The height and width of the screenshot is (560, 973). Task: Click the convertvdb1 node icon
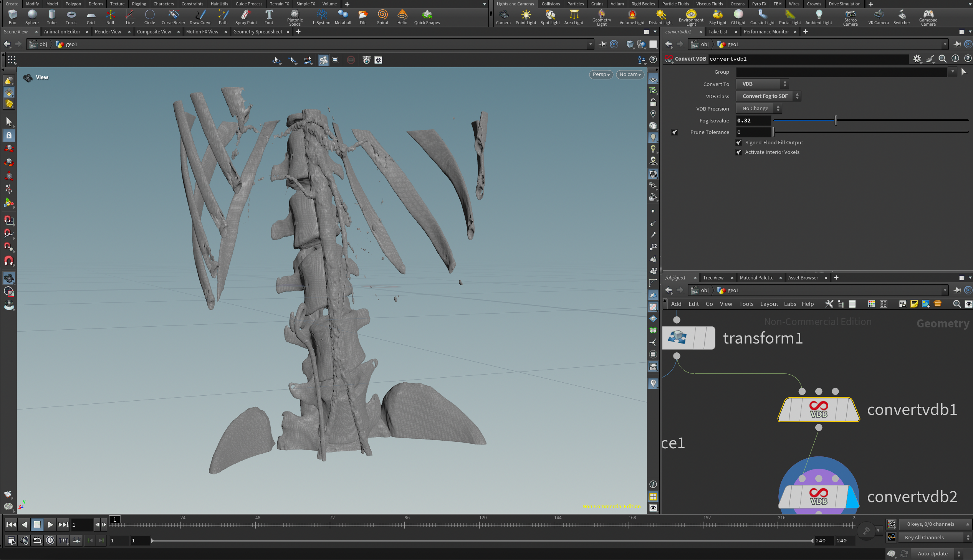(818, 409)
